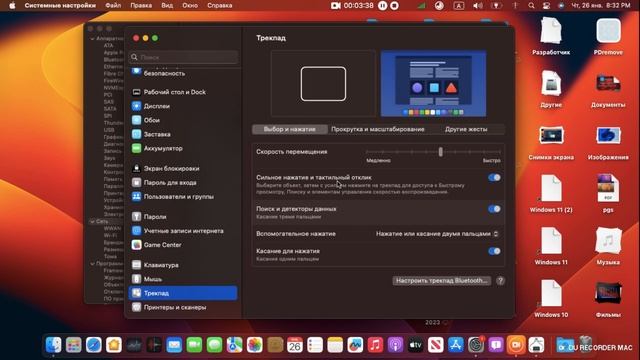Open Пользователи и группы settings
Viewport: 640px width, 360px height.
tap(183, 196)
